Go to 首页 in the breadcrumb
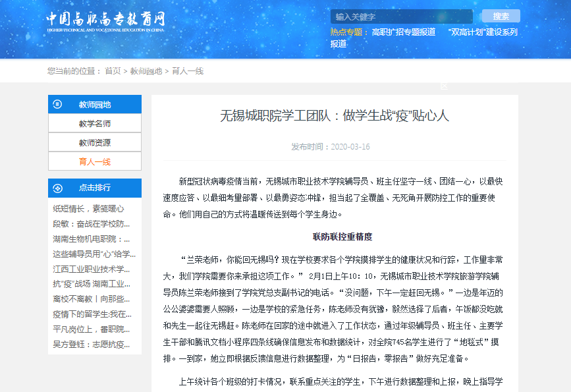The width and height of the screenshot is (571, 392). [x=113, y=71]
